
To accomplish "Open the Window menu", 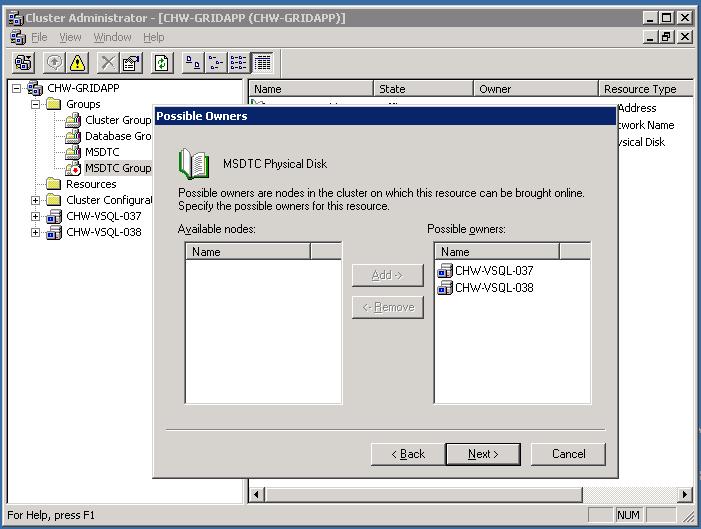I will click(x=112, y=37).
